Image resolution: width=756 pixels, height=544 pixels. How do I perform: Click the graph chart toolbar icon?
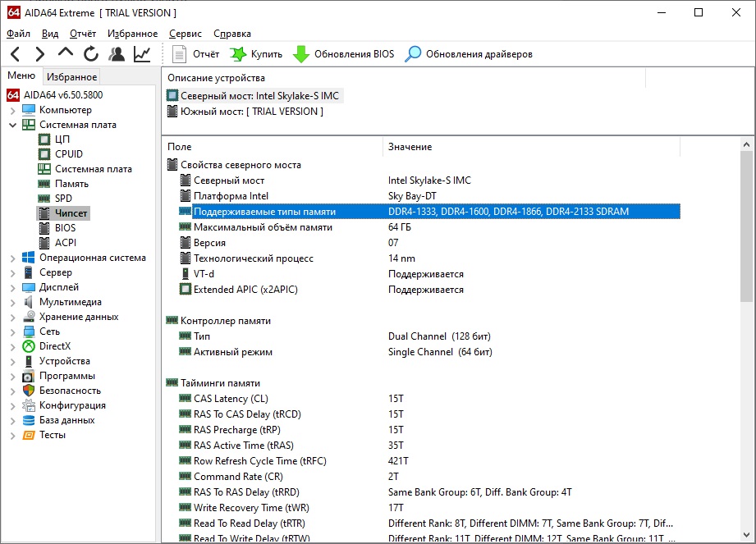[x=142, y=54]
